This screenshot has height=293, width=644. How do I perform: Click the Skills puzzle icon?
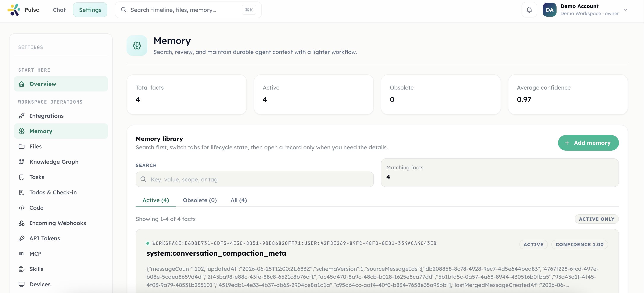click(22, 269)
